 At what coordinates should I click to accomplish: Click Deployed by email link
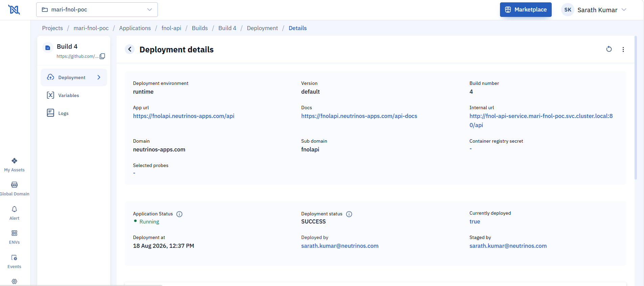click(340, 246)
